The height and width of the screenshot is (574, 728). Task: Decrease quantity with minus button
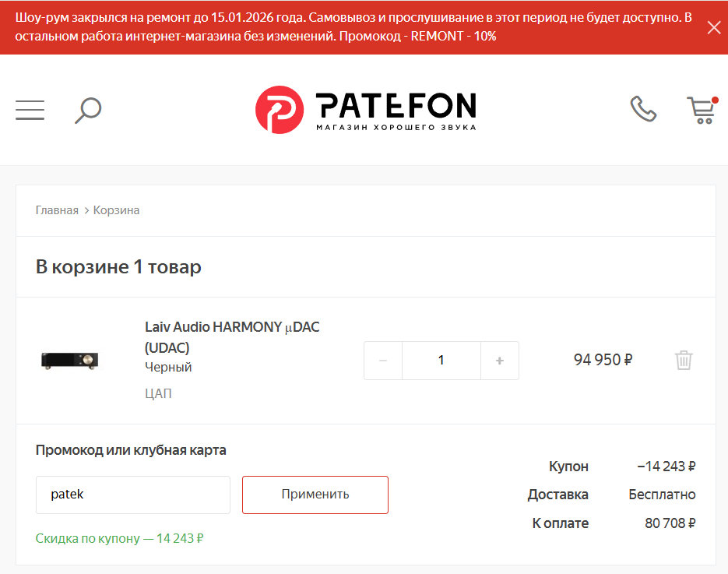pyautogui.click(x=383, y=361)
